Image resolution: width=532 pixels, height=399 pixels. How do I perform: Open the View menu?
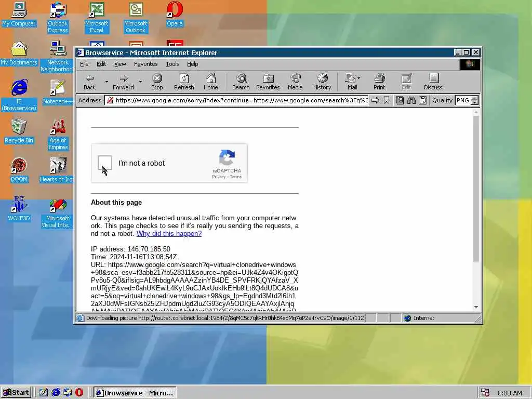coord(120,64)
